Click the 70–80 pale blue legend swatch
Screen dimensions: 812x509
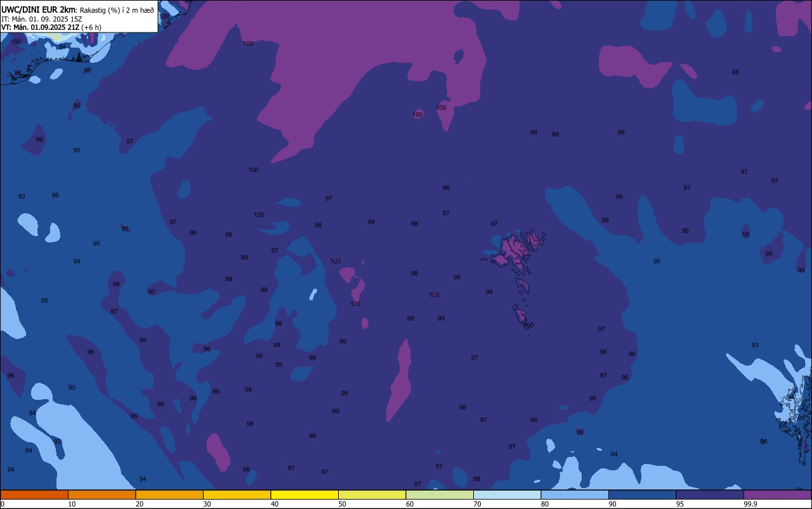(507, 494)
